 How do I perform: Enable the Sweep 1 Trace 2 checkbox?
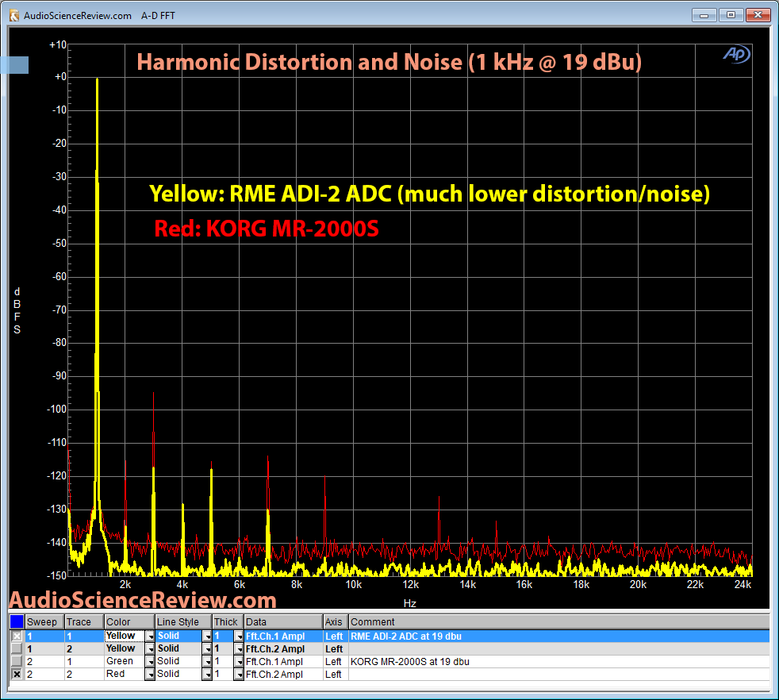click(17, 648)
